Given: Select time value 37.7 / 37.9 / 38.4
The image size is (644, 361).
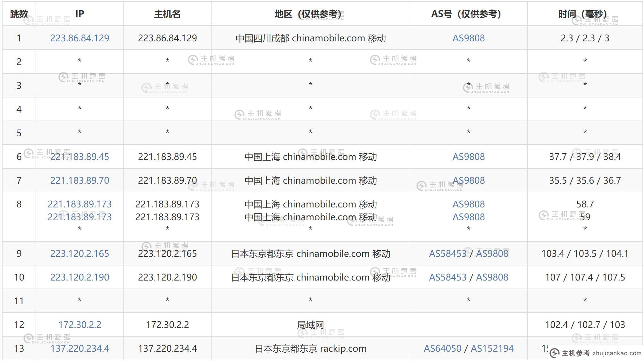Looking at the screenshot, I should click(585, 157).
